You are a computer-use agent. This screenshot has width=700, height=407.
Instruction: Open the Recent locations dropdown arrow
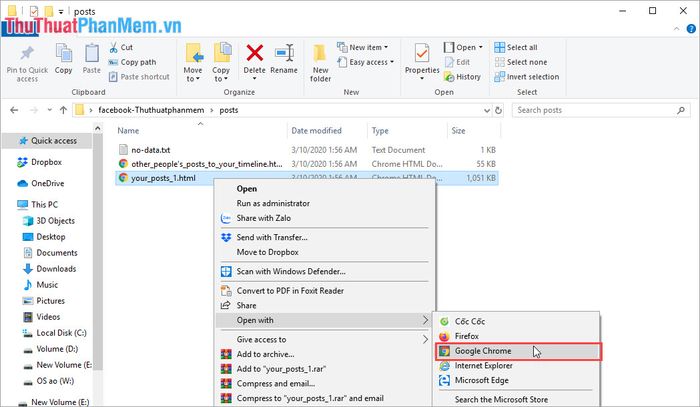pos(49,110)
